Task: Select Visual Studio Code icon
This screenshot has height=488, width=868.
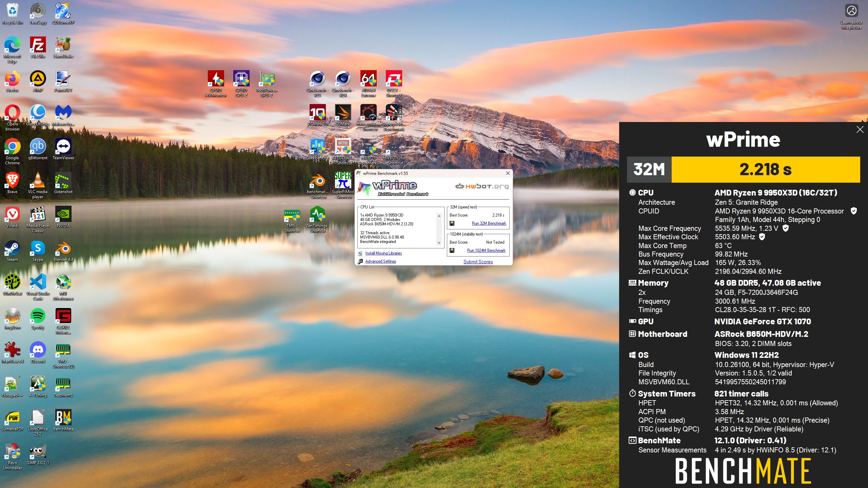Action: pyautogui.click(x=38, y=287)
